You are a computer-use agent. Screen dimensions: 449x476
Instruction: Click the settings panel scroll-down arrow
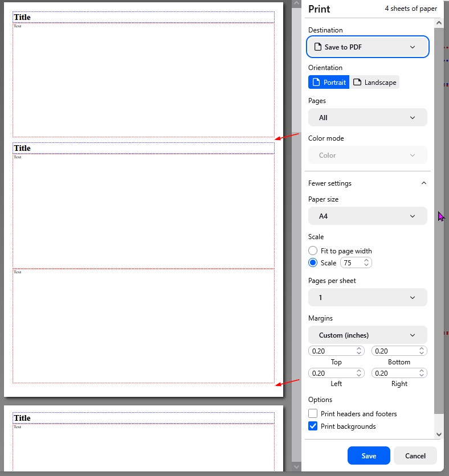click(439, 434)
